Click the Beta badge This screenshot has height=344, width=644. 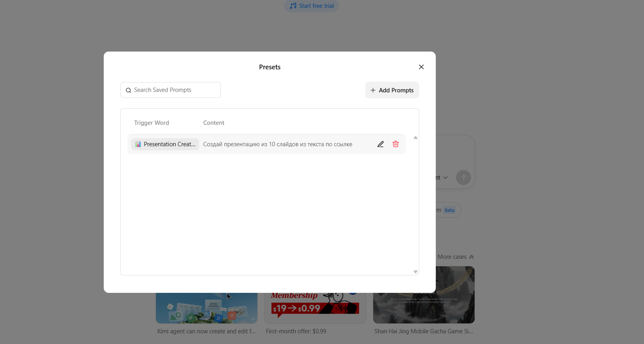tap(449, 210)
